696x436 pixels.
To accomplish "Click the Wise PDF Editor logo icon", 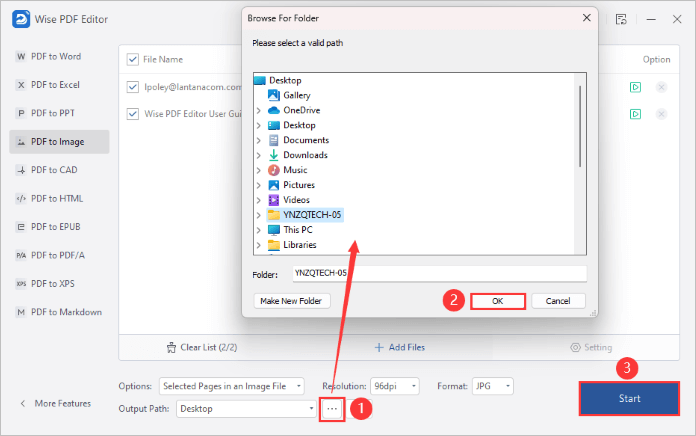I will [x=21, y=19].
